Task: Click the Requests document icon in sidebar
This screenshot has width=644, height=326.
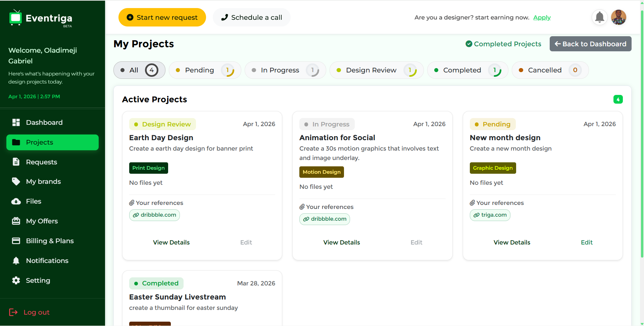Action: coord(16,162)
